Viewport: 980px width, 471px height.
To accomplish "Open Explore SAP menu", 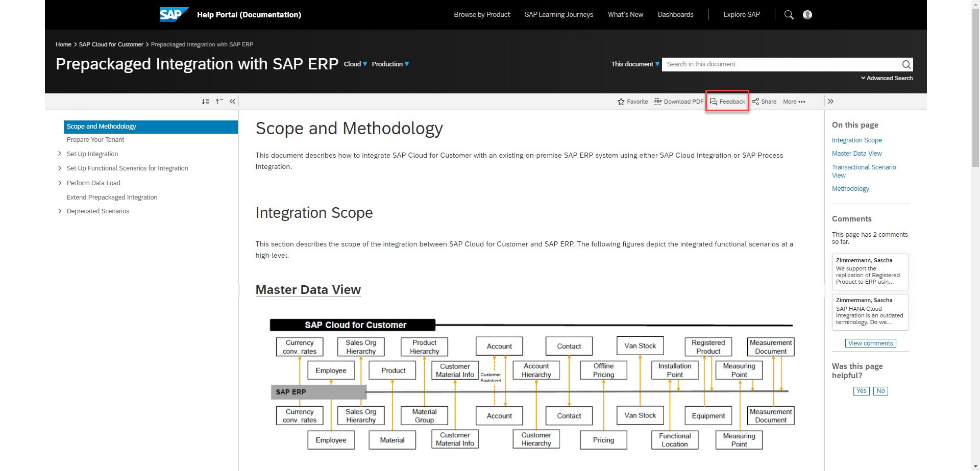I will pos(741,15).
